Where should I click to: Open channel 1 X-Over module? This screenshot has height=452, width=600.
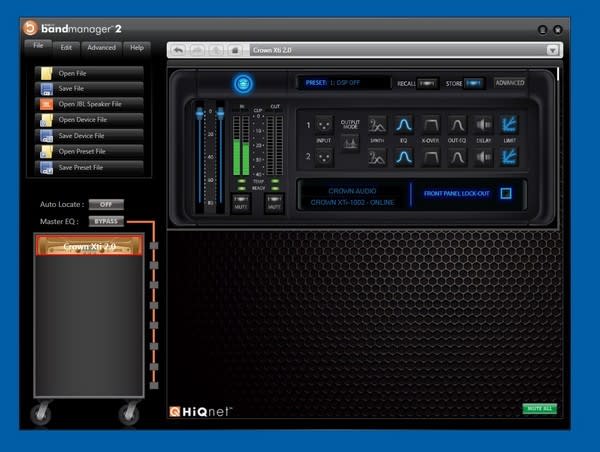pyautogui.click(x=430, y=125)
